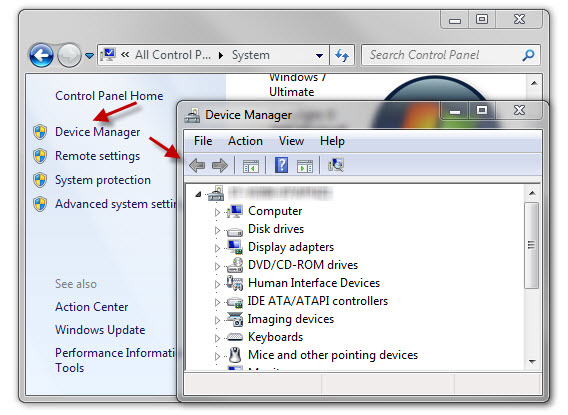Expand the Display adapters node
This screenshot has height=415, width=568.
click(217, 248)
